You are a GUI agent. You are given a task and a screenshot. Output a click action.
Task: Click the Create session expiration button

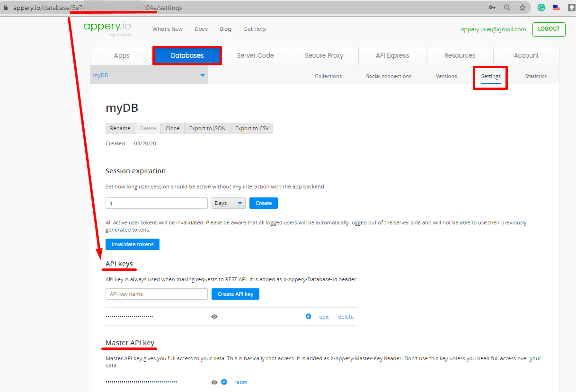pyautogui.click(x=264, y=203)
